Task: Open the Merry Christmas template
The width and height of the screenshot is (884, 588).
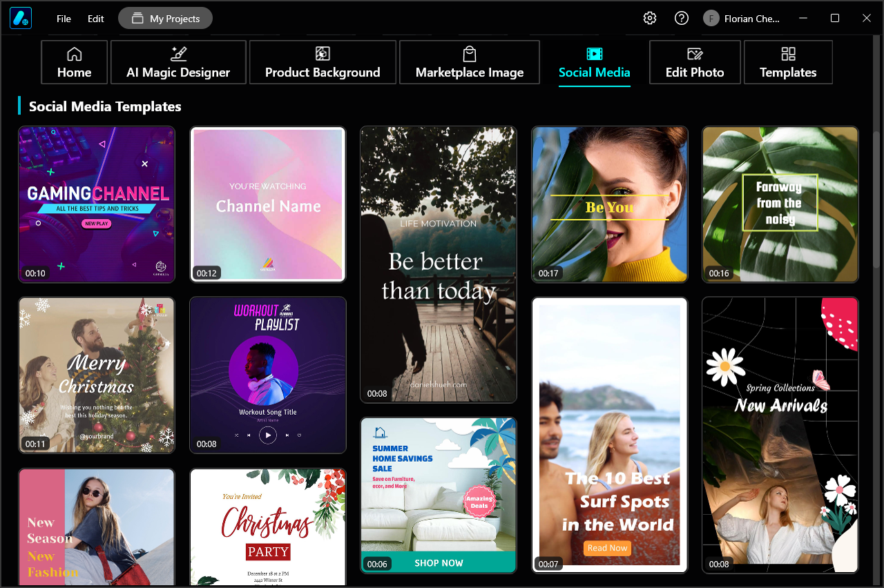Action: pyautogui.click(x=96, y=375)
